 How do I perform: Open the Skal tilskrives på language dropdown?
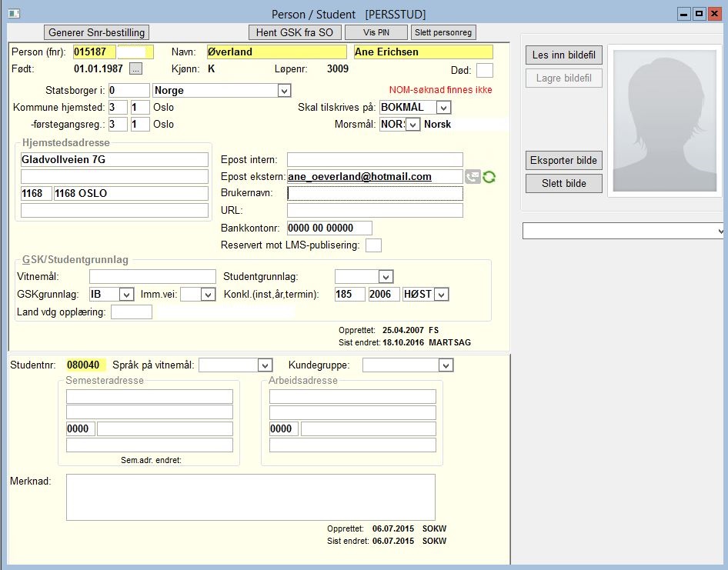443,108
